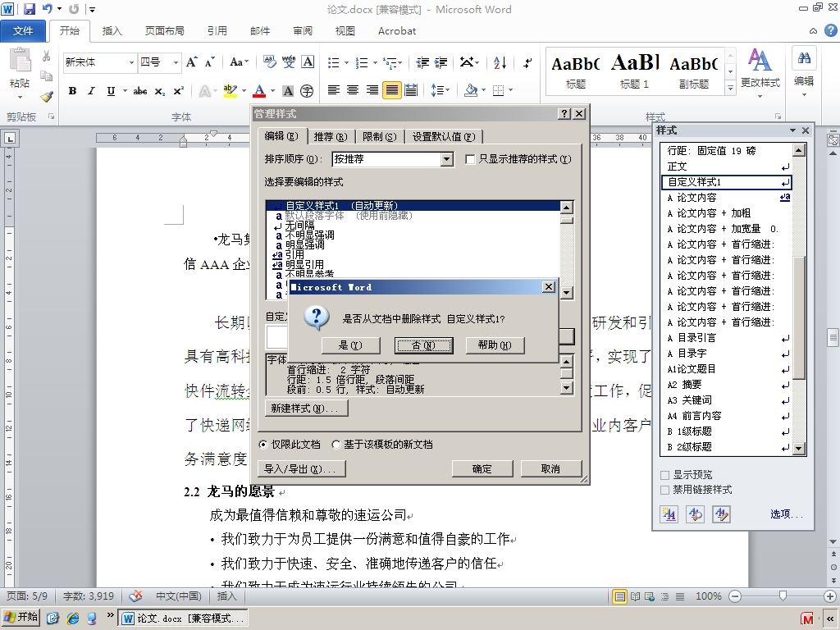Image resolution: width=840 pixels, height=630 pixels.
Task: Click the Grow Font icon
Action: (x=191, y=62)
